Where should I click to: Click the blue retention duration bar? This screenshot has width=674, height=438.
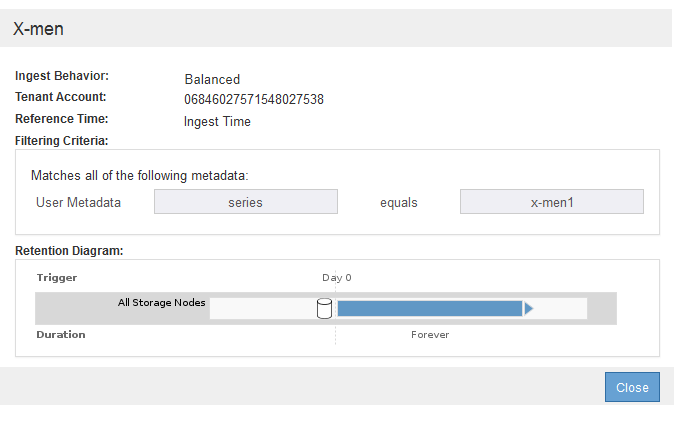point(430,308)
